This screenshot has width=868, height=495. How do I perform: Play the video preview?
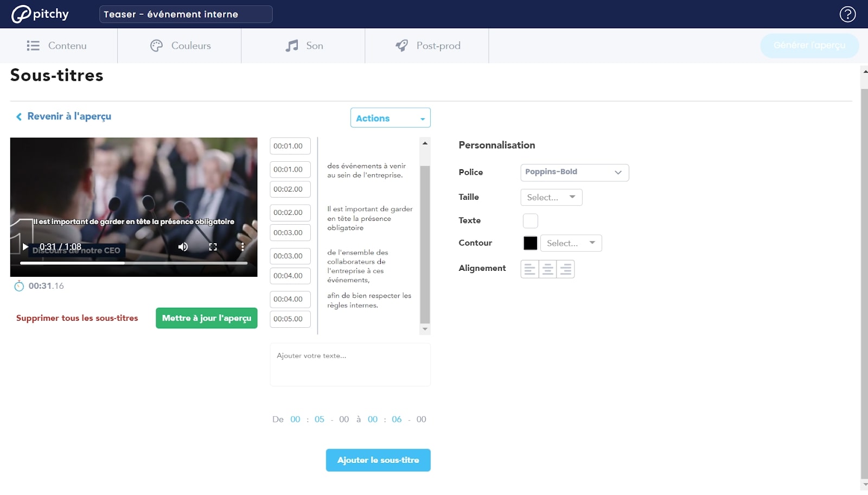pyautogui.click(x=25, y=247)
